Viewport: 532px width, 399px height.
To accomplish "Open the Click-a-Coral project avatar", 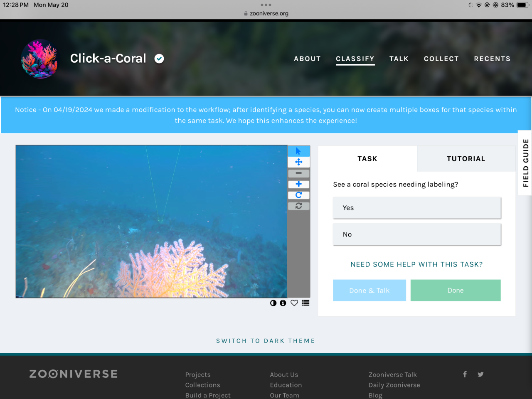I will click(x=40, y=59).
